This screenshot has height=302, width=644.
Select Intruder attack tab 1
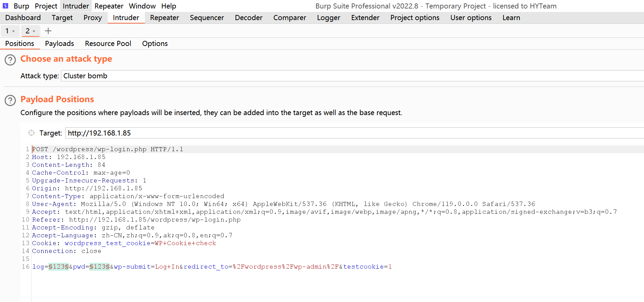[7, 31]
